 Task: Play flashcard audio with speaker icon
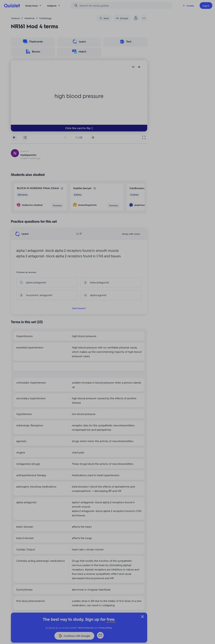[x=133, y=67]
